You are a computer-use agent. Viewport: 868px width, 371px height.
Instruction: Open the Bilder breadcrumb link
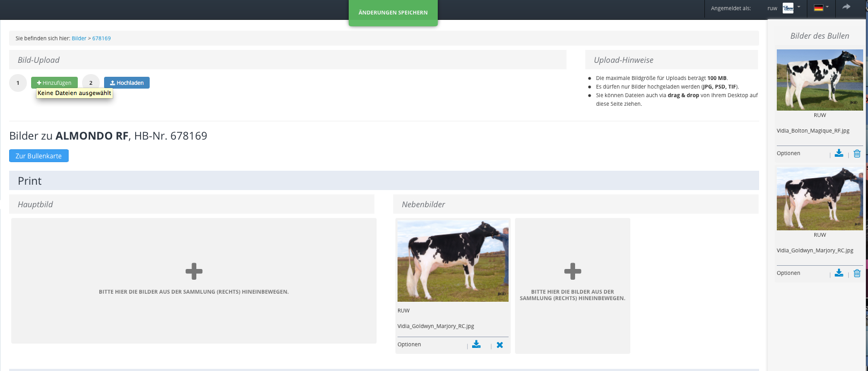coord(79,39)
